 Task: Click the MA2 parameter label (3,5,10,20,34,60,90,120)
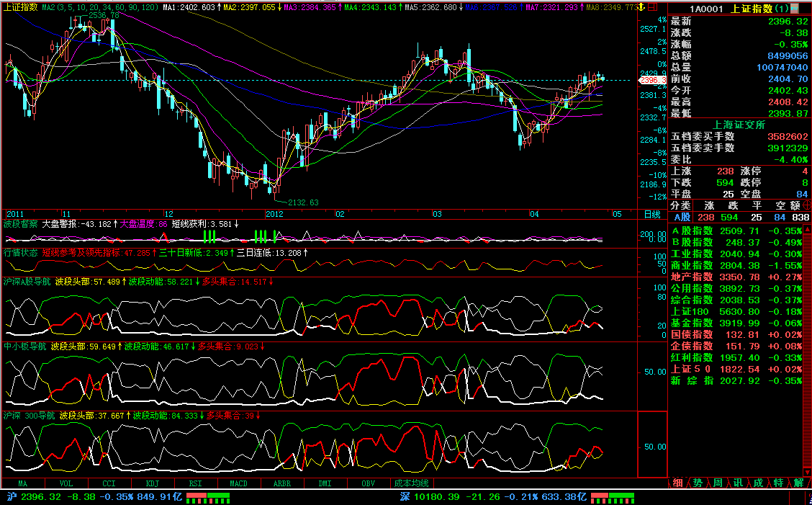pos(101,7)
